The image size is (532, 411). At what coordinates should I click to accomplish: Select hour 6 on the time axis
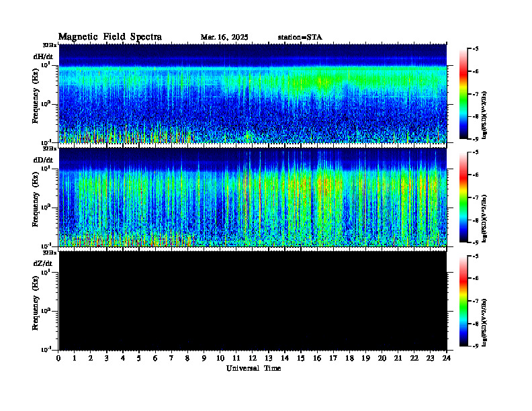(155, 359)
